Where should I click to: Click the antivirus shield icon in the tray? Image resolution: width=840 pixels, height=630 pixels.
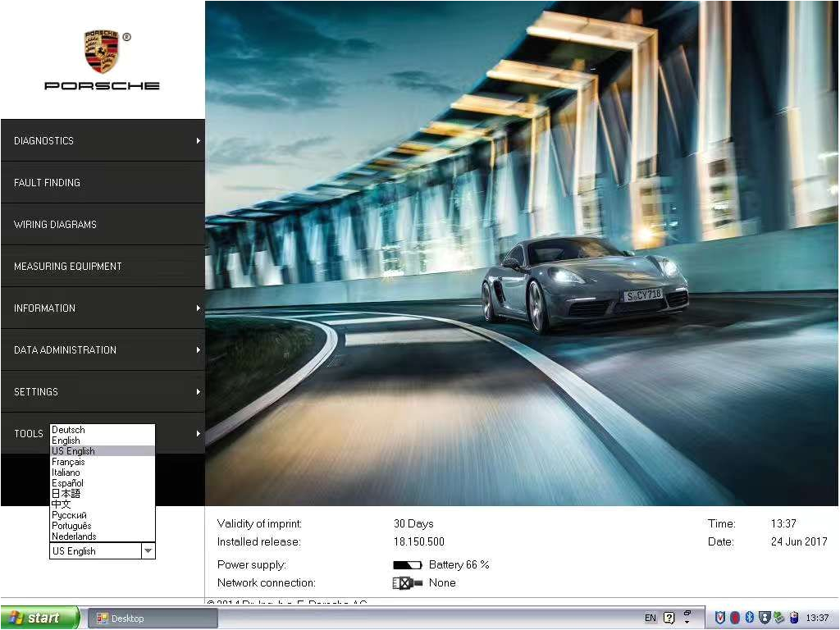pyautogui.click(x=720, y=617)
